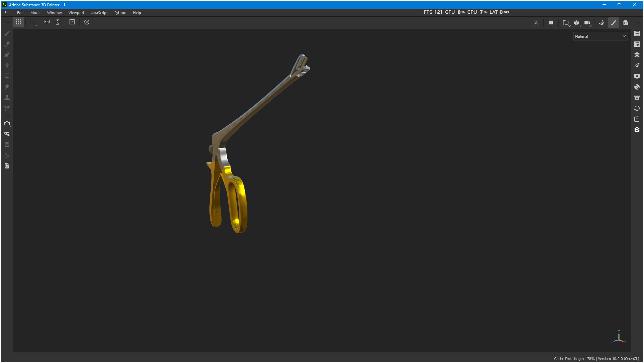Open the Python menu

pos(120,13)
